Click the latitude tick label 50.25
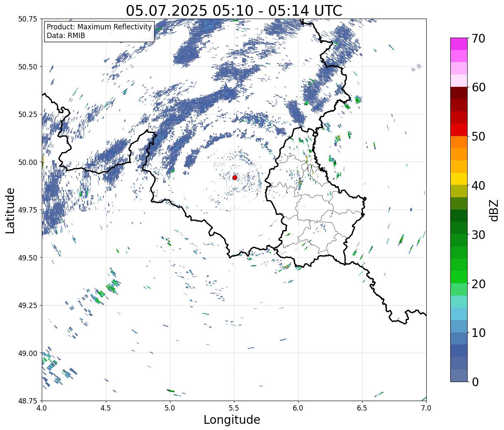Image resolution: width=504 pixels, height=430 pixels. coord(28,115)
